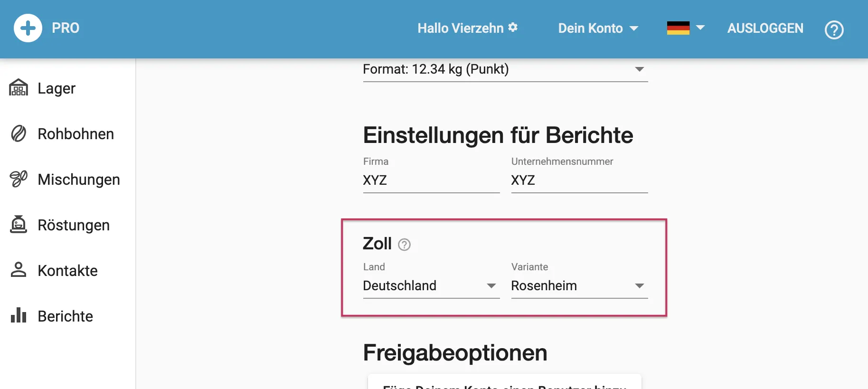
Task: Click the Mischungen blends icon
Action: click(x=19, y=179)
